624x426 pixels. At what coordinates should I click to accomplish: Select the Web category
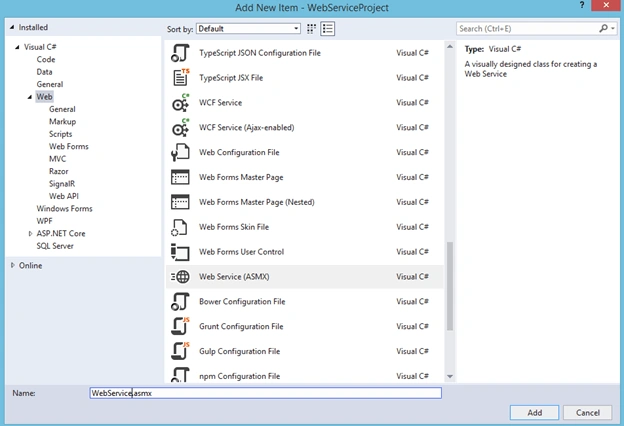[x=44, y=97]
